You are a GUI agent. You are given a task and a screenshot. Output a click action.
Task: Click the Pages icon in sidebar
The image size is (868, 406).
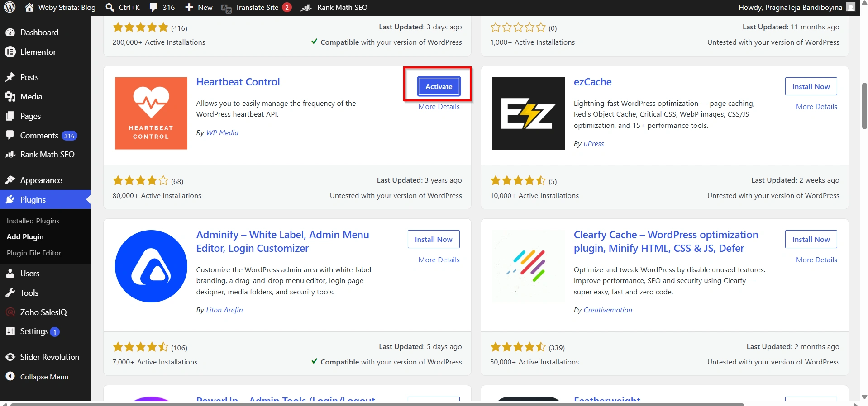10,116
